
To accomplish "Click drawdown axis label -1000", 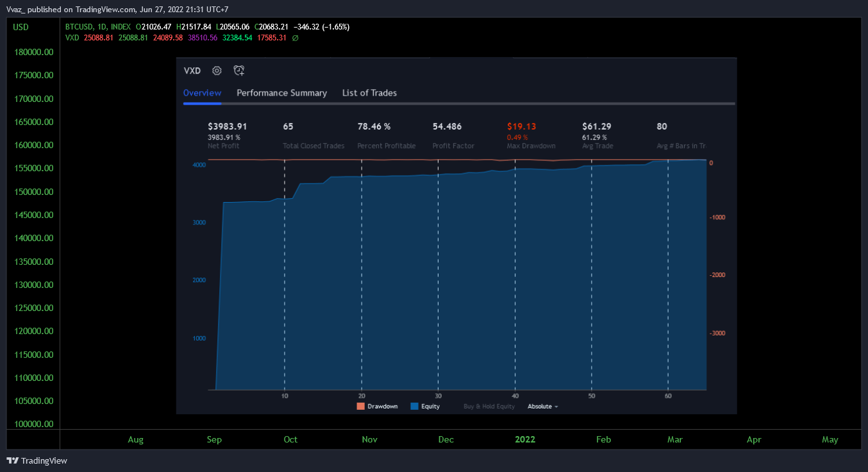I will point(717,217).
